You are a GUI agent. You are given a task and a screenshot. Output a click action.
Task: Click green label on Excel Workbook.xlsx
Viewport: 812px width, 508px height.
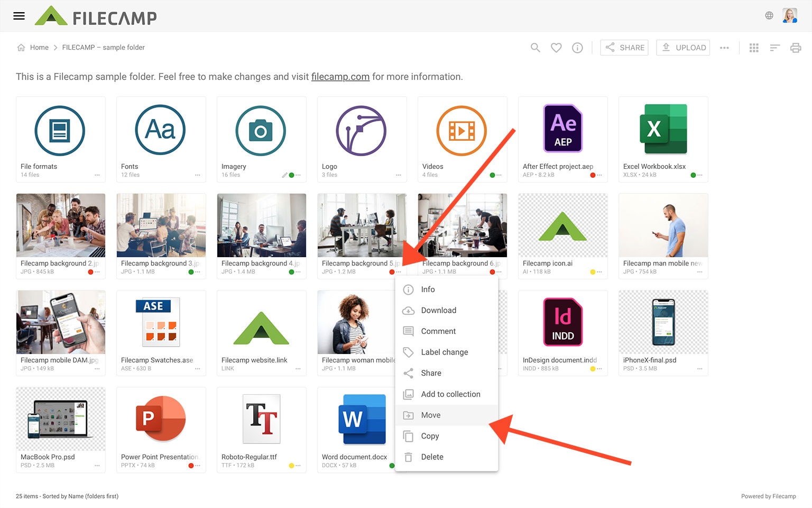pos(693,175)
